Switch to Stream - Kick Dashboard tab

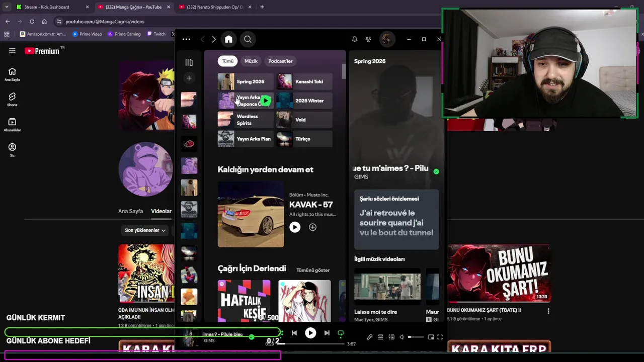tap(52, 7)
